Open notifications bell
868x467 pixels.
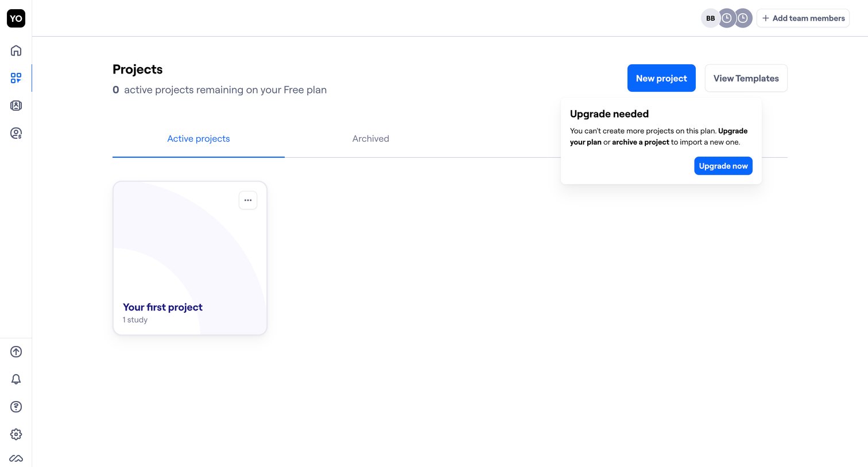(x=16, y=379)
